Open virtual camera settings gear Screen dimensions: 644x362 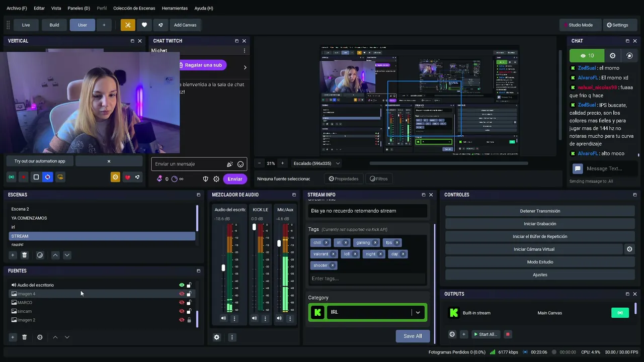point(629,249)
